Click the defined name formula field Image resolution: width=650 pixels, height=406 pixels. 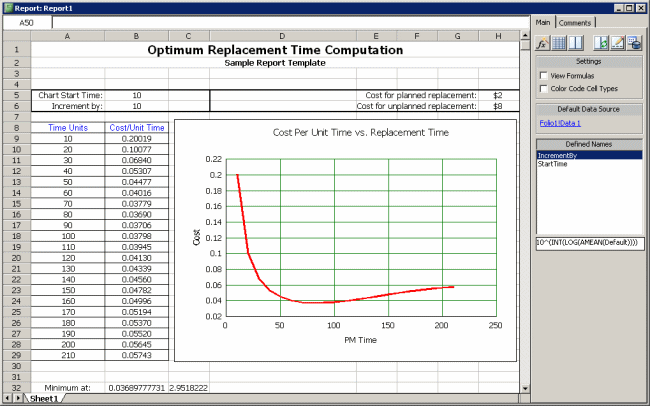click(587, 242)
